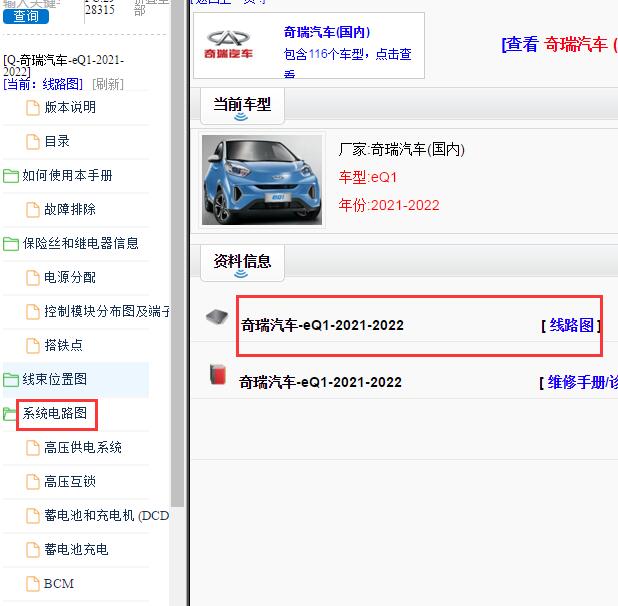
Task: Open the 搭铁点 page
Action: [63, 345]
